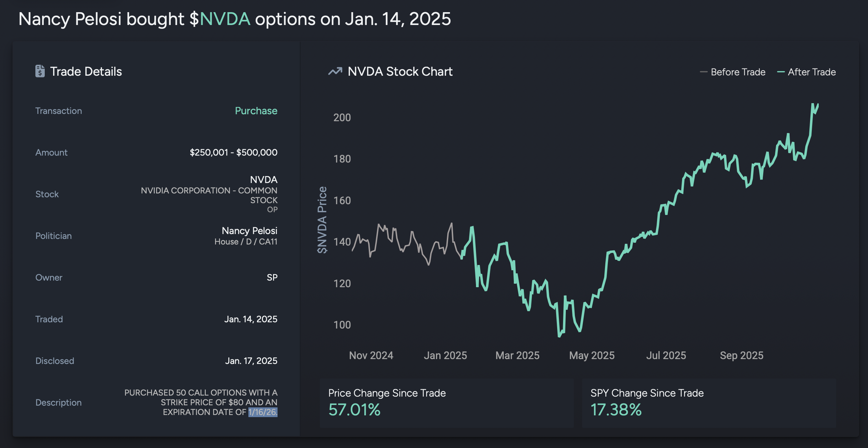Viewport: 868px width, 448px height.
Task: Click the 17.38% SPY change value
Action: point(616,410)
